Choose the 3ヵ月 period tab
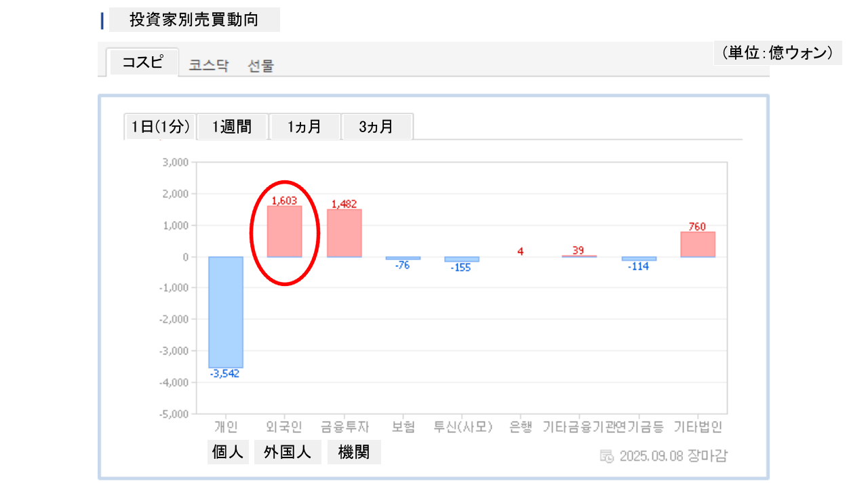 click(x=376, y=127)
